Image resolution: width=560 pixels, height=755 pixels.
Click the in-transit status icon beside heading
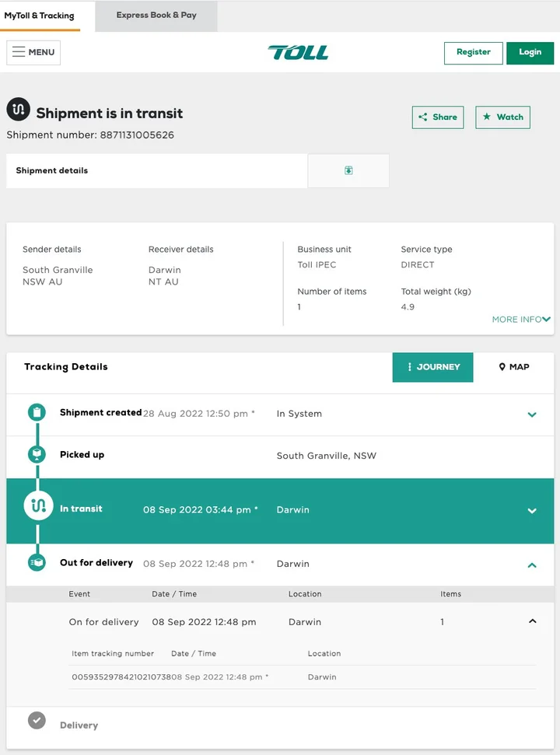(18, 110)
